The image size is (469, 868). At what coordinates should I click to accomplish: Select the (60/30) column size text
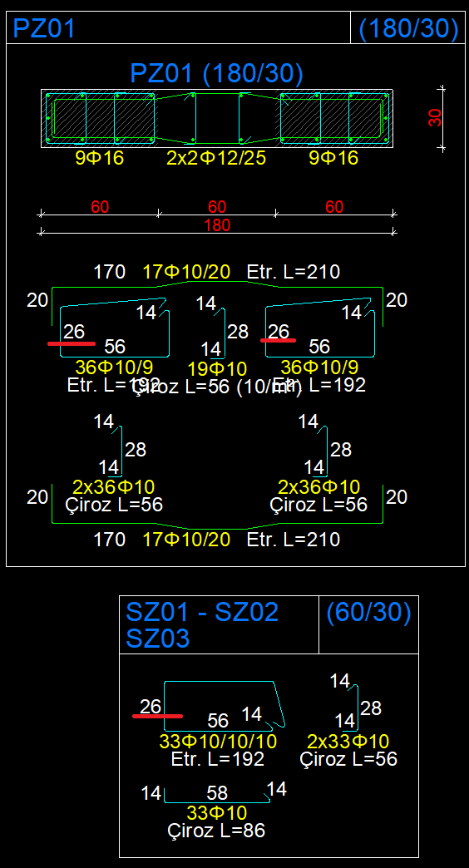[368, 613]
